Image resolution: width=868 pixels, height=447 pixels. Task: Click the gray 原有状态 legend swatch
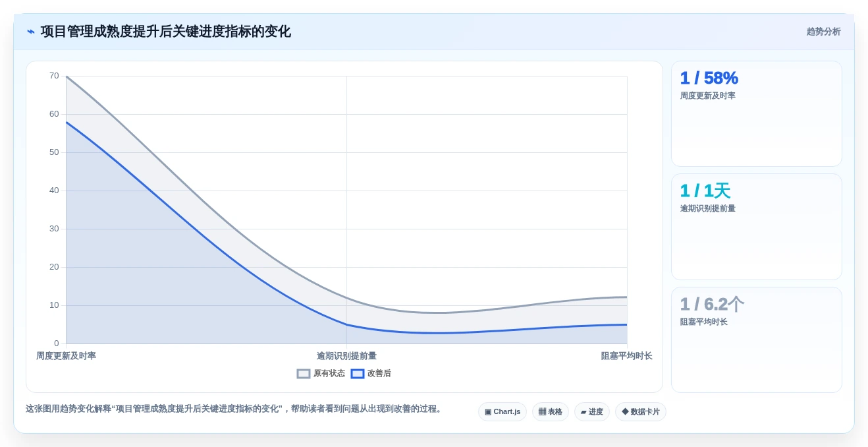click(x=304, y=374)
